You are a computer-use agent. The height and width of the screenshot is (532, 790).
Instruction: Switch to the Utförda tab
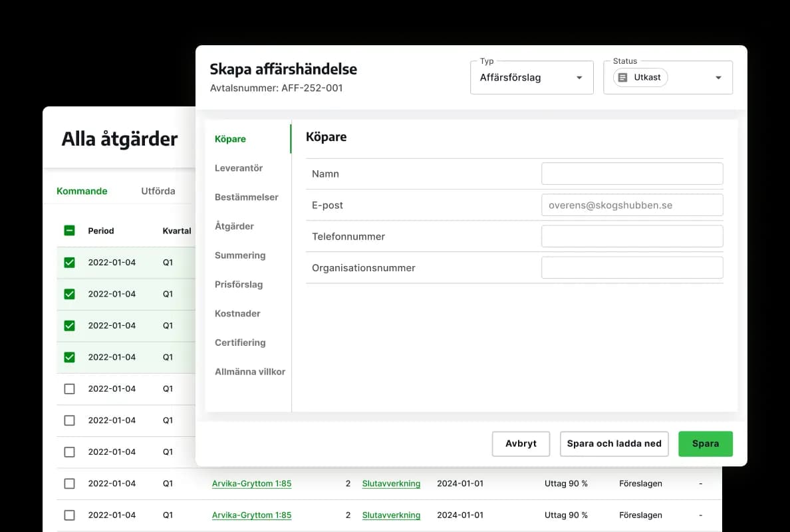[x=158, y=191]
